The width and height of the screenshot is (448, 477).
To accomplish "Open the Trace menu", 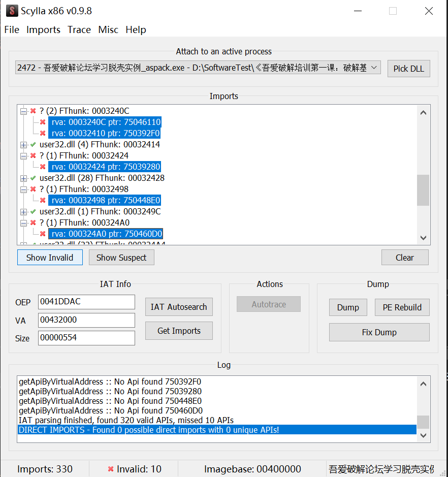I will 79,30.
